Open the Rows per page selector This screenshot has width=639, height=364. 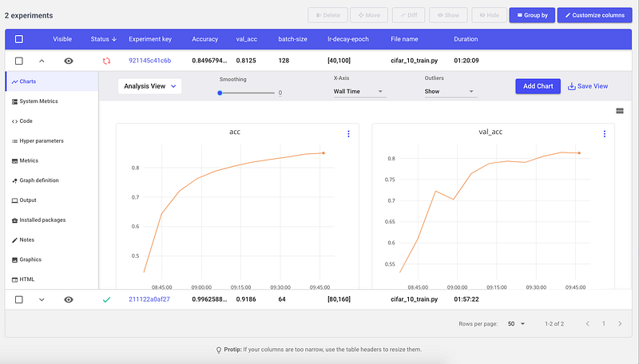pyautogui.click(x=516, y=324)
